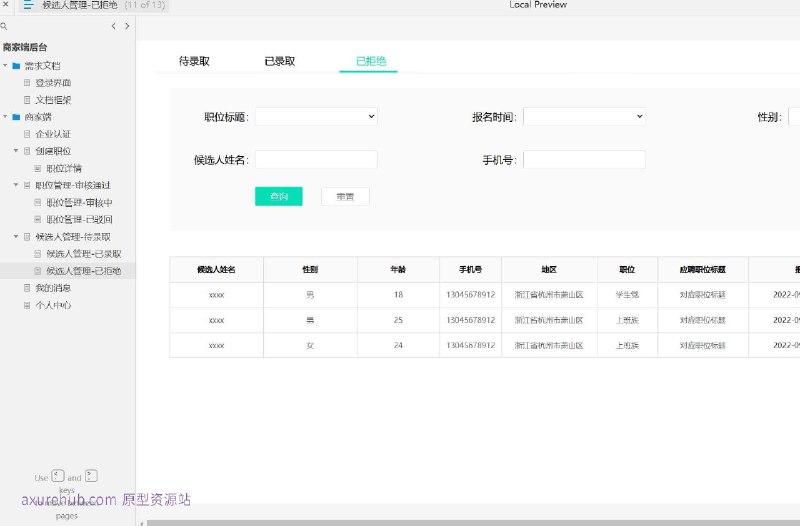
Task: Click the horizontal scrollbar at bottom
Action: 473,523
